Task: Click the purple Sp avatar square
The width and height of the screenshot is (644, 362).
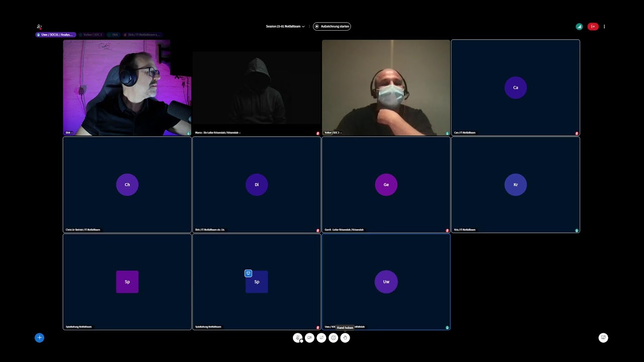Action: point(127,282)
